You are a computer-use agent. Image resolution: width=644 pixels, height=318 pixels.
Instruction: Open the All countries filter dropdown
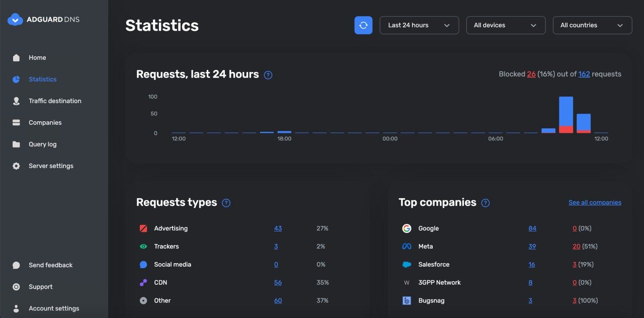(592, 25)
